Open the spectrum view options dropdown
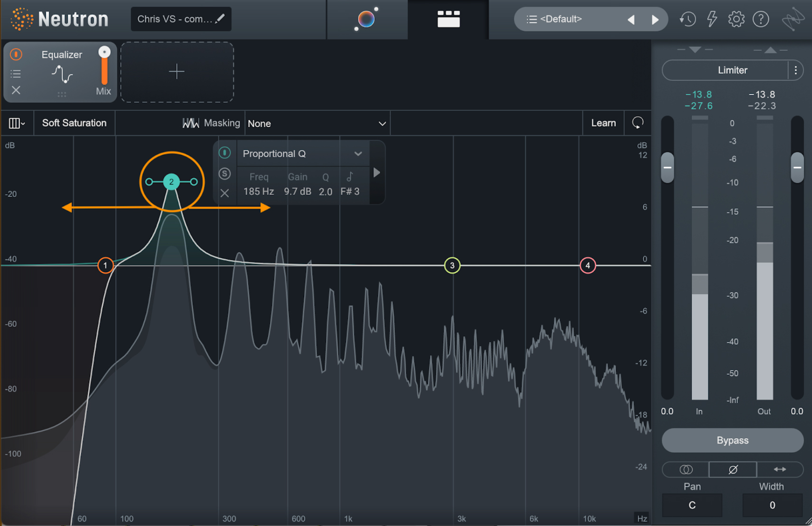Viewport: 812px width, 526px height. tap(17, 123)
